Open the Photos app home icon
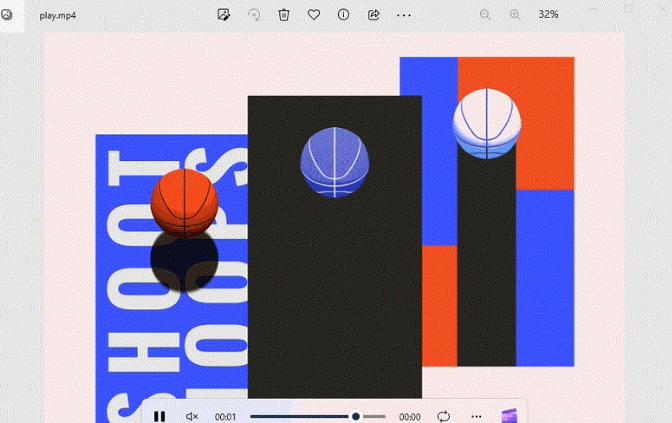The height and width of the screenshot is (423, 672). pyautogui.click(x=7, y=15)
